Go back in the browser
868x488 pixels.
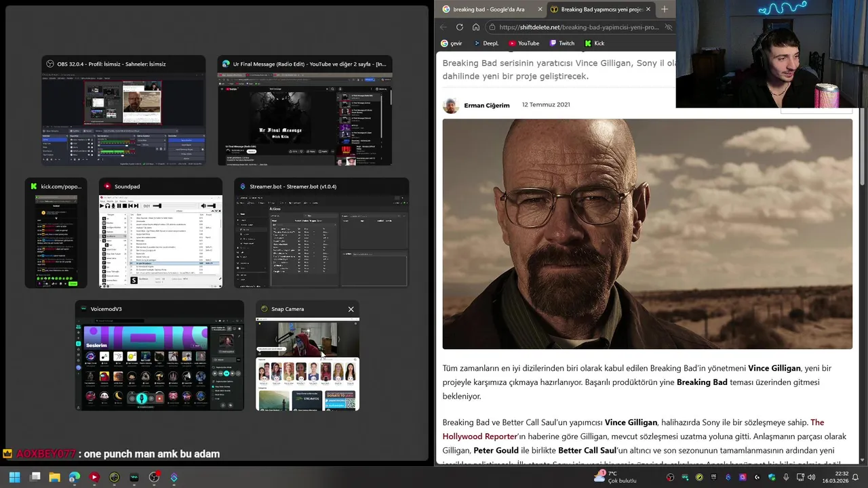tap(443, 27)
